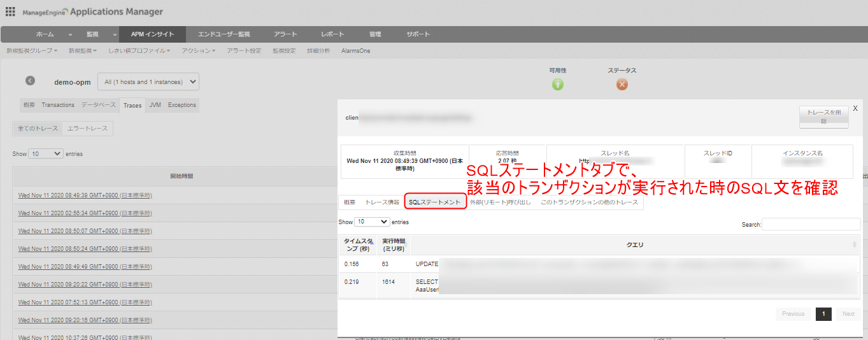
Task: Open the 新規監視 dropdown
Action: (83, 51)
